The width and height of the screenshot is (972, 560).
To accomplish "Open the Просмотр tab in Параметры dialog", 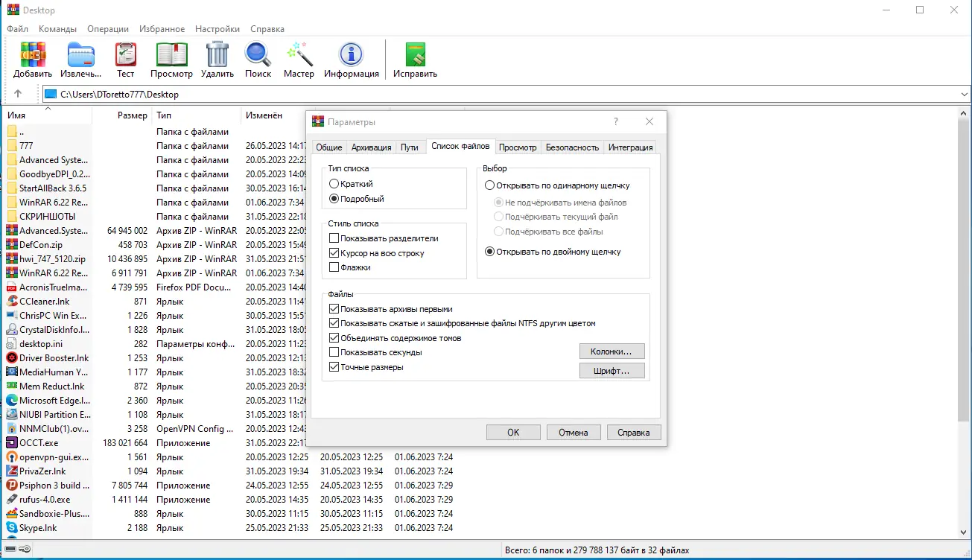I will point(518,147).
